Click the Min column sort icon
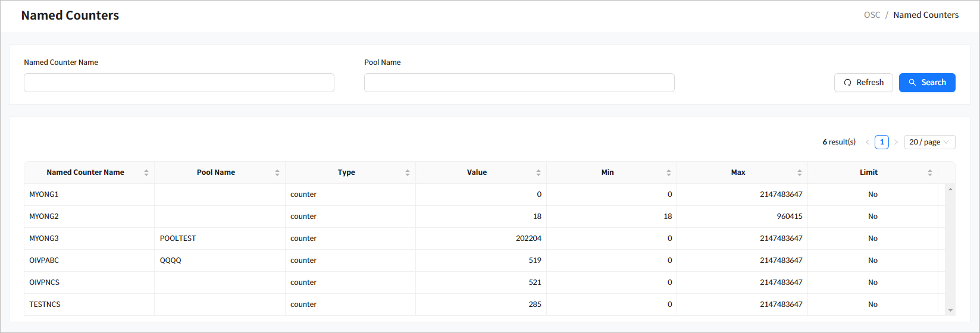 [669, 173]
